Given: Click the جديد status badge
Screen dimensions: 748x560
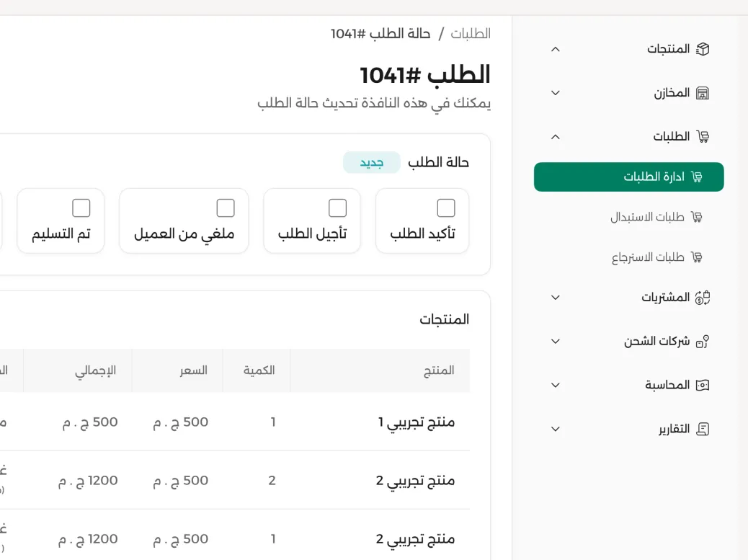Looking at the screenshot, I should (x=371, y=162).
